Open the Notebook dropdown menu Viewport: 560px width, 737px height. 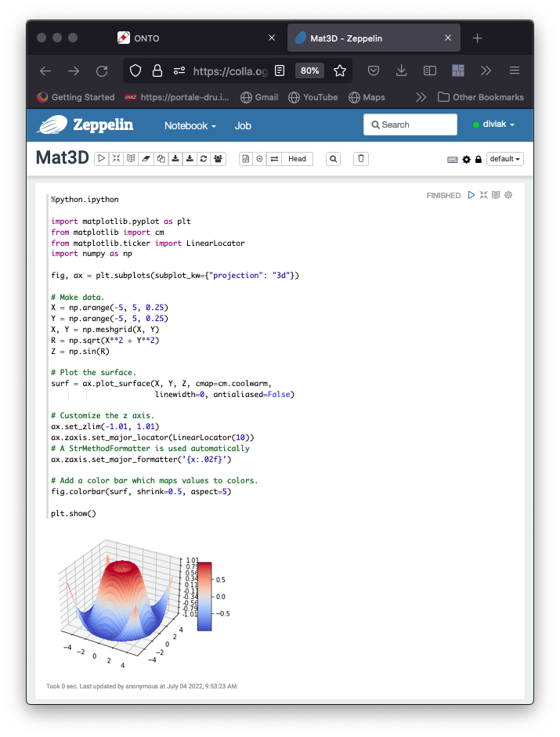click(x=189, y=125)
